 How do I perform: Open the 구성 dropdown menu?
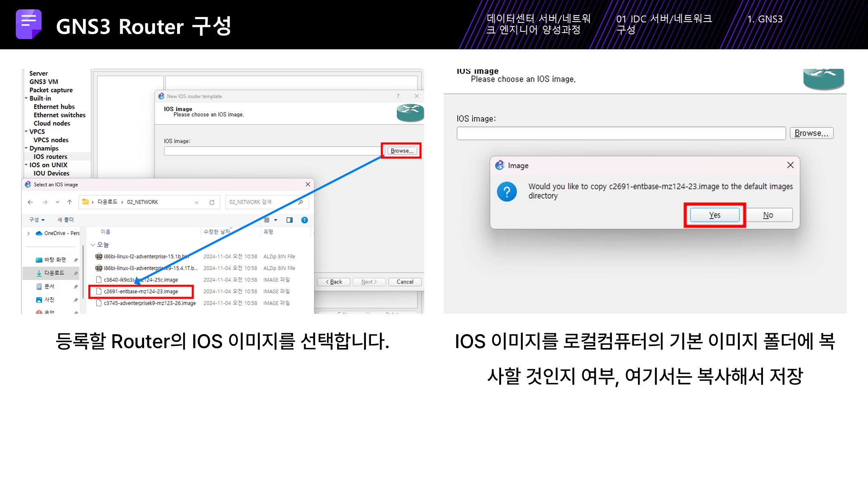tap(37, 220)
